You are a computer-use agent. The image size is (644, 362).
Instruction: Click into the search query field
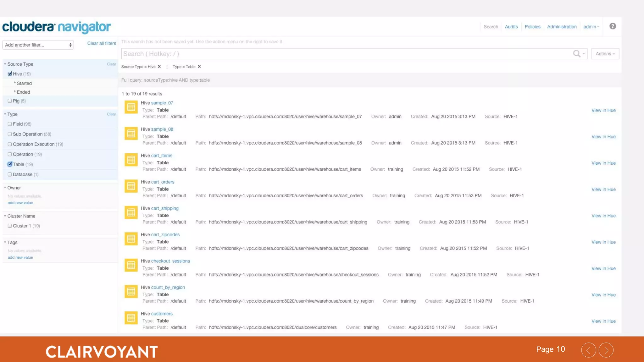pyautogui.click(x=346, y=54)
